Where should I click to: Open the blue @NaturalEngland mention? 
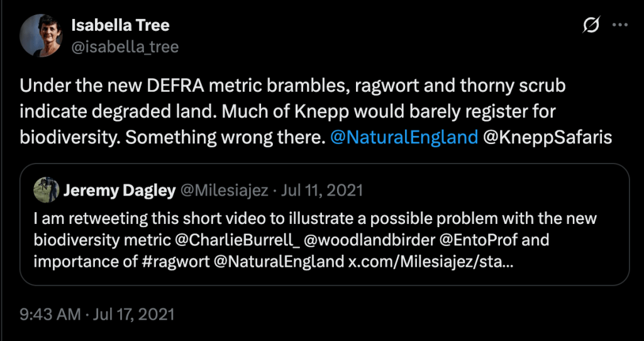coord(404,137)
